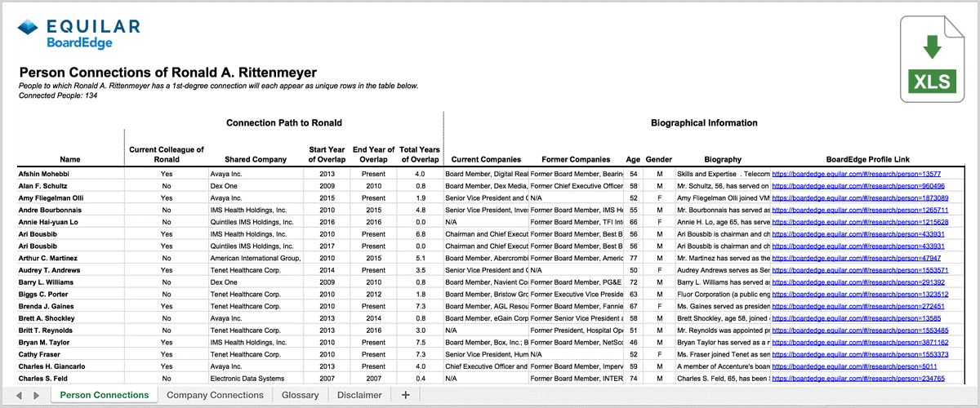
Task: Open Arthur C. Martinez profile link
Action: tap(857, 257)
